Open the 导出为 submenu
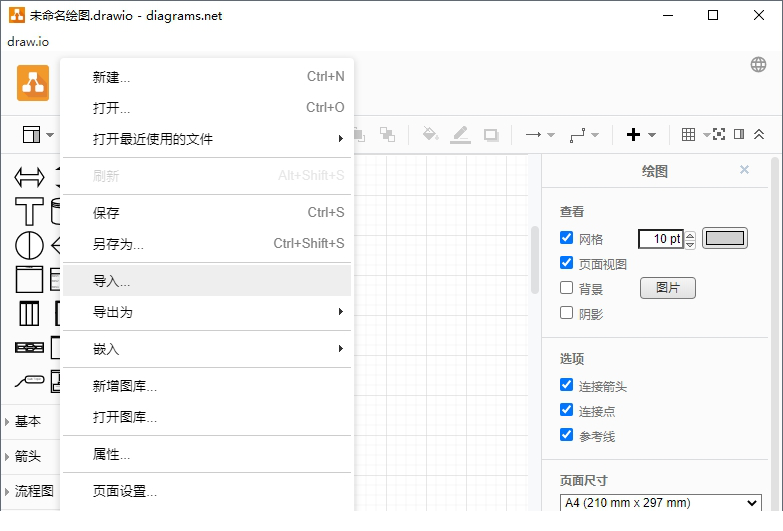The image size is (783, 531). tap(207, 312)
